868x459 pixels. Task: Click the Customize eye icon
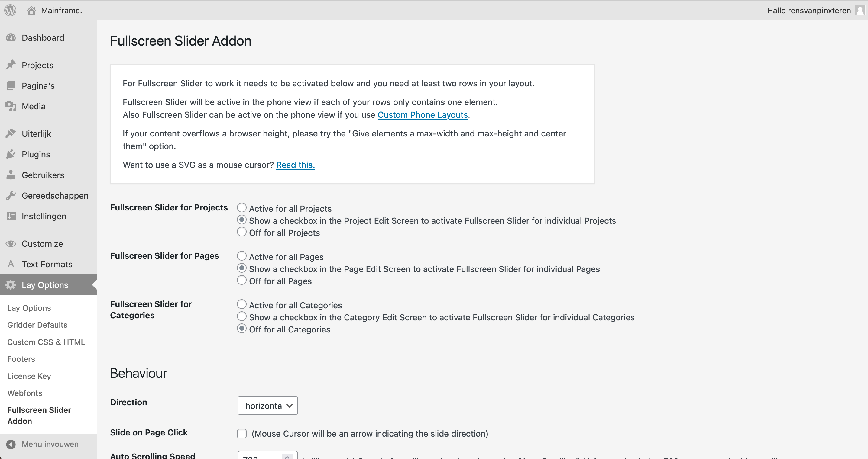11,243
